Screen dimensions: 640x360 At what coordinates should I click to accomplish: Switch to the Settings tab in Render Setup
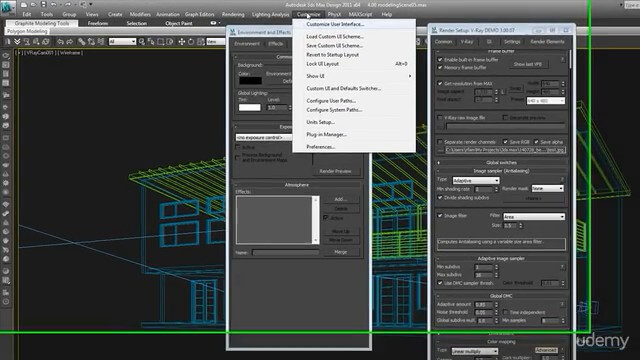[x=512, y=42]
